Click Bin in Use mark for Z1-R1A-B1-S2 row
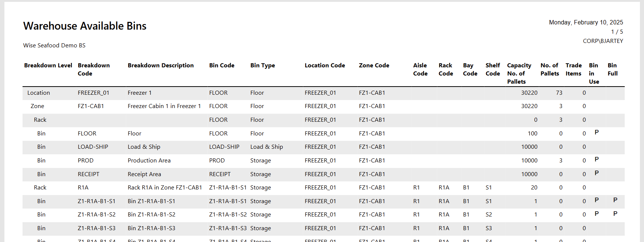 597,214
